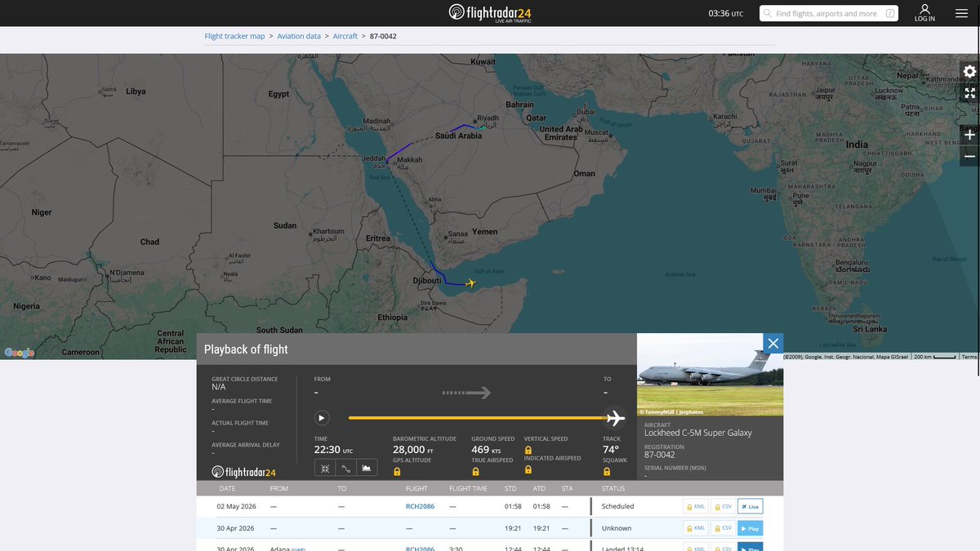Open Flight tracker map breadcrumb

234,36
